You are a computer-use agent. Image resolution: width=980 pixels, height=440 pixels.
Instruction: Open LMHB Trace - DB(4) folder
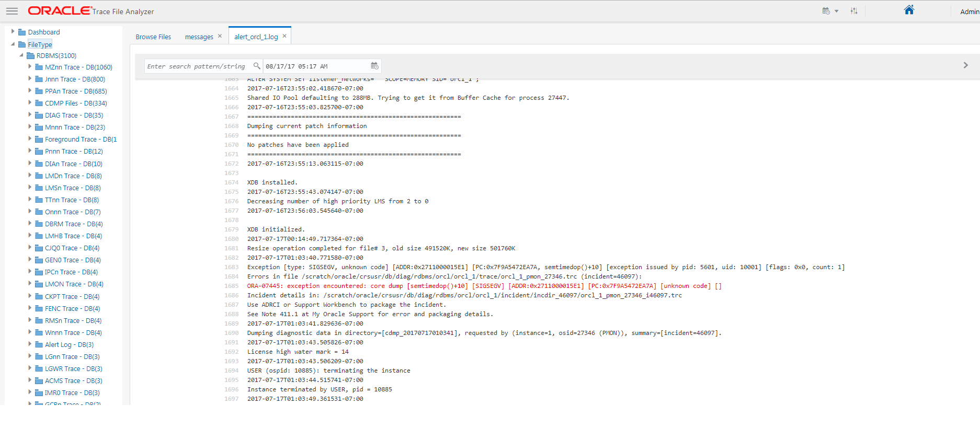73,236
